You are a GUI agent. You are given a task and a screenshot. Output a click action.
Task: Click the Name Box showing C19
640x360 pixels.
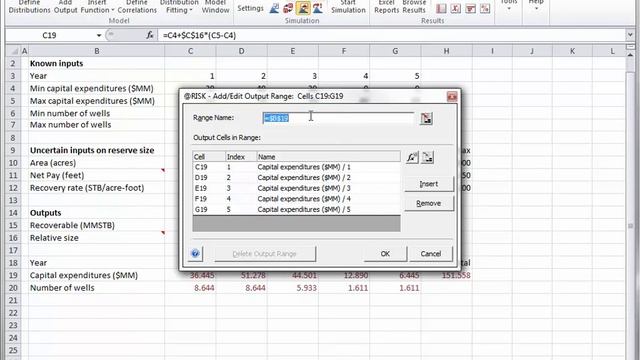pos(49,36)
